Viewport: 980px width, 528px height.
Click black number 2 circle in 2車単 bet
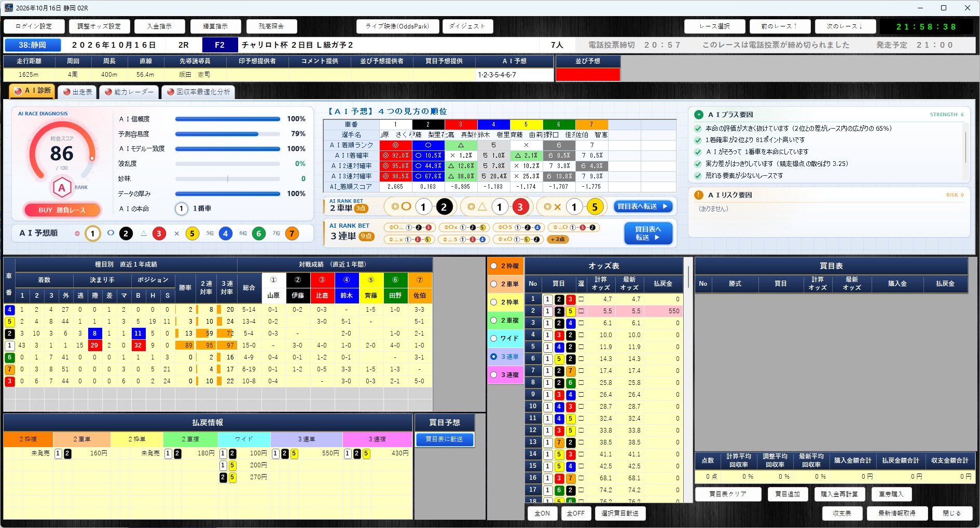(444, 207)
